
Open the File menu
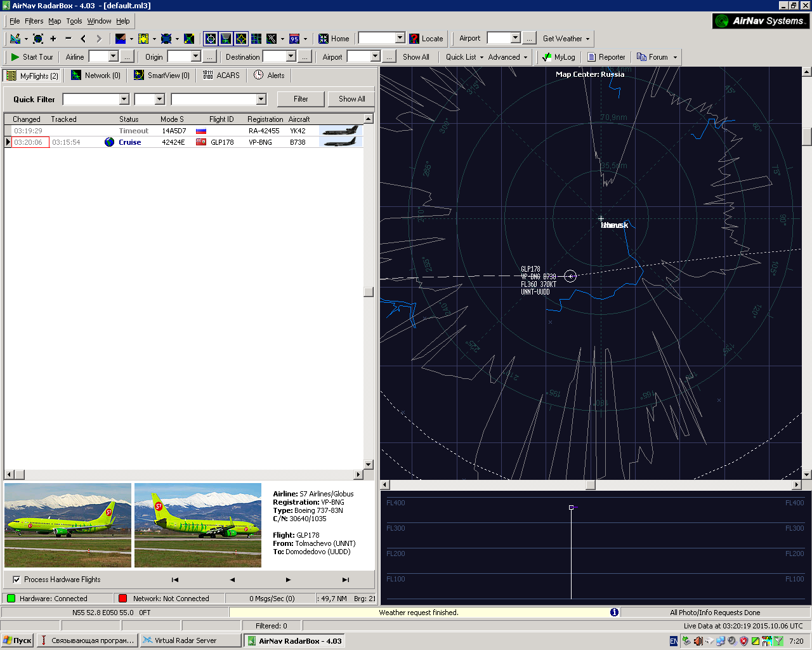(x=15, y=21)
